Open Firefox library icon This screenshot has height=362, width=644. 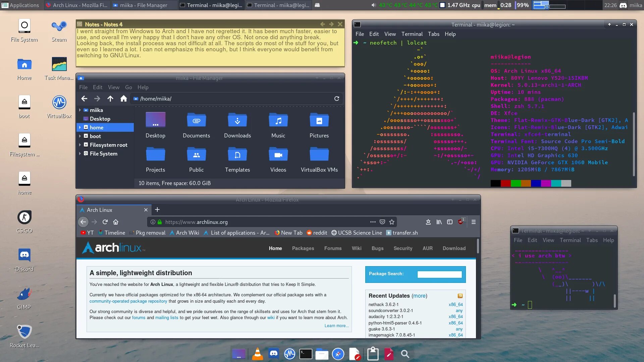[x=439, y=222]
